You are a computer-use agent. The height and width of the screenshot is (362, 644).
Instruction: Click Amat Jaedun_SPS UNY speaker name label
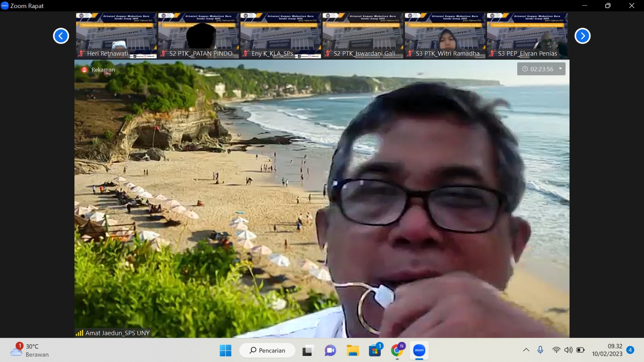coord(118,333)
